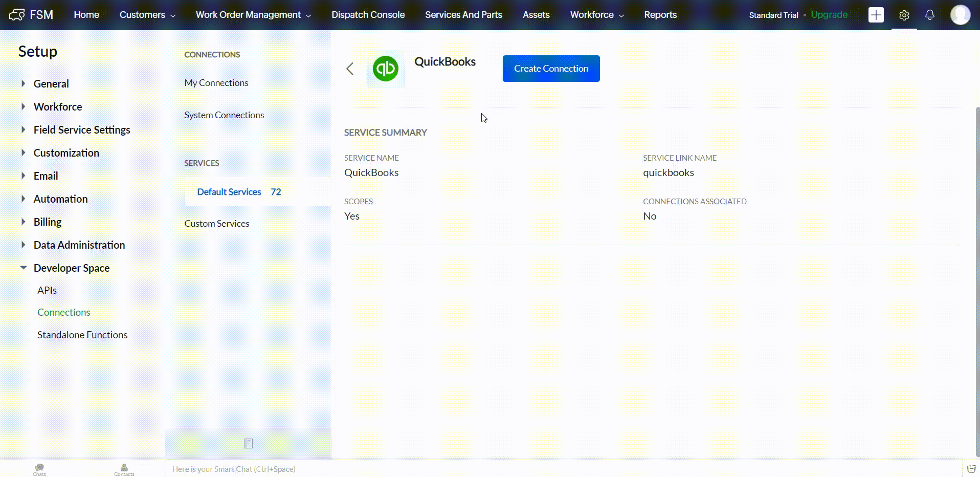Click the plus quick-create icon
Screen dimensions: 980x477
876,15
